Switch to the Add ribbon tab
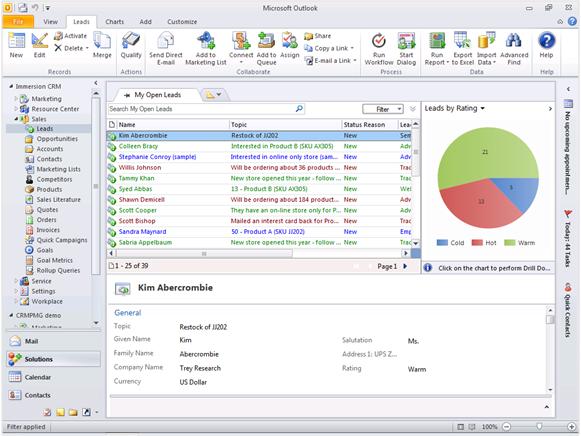This screenshot has width=581, height=436. (x=146, y=21)
